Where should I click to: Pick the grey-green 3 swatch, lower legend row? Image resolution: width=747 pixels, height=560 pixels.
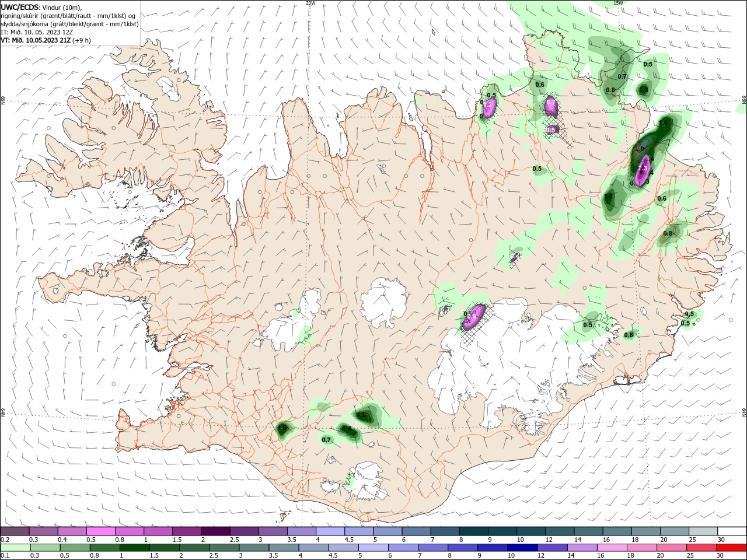click(x=254, y=548)
